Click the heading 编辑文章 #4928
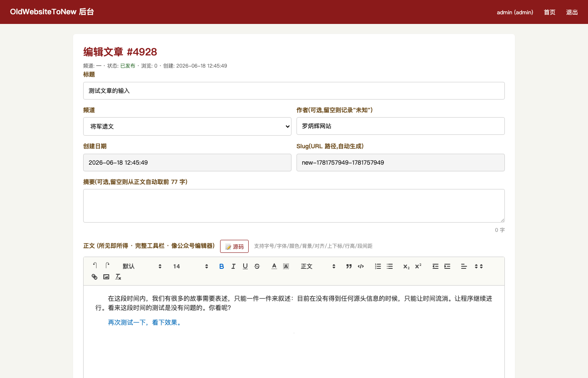Image resolution: width=588 pixels, height=378 pixels. [x=120, y=52]
